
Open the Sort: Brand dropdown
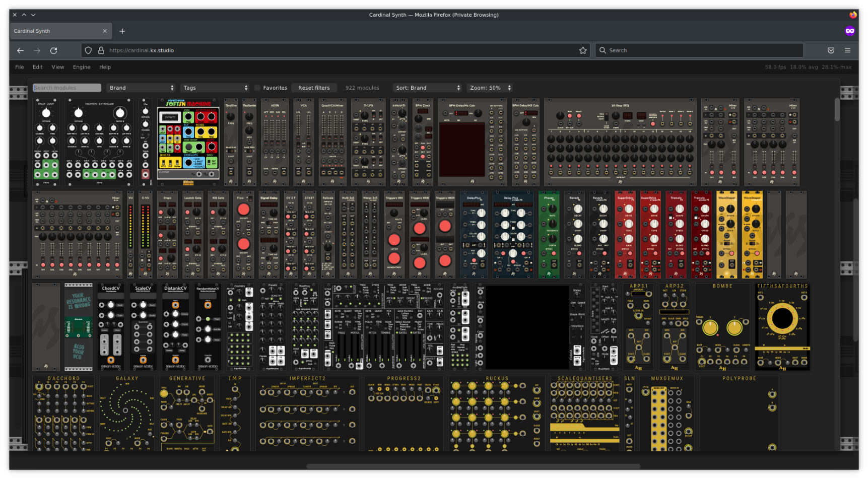[x=427, y=88]
